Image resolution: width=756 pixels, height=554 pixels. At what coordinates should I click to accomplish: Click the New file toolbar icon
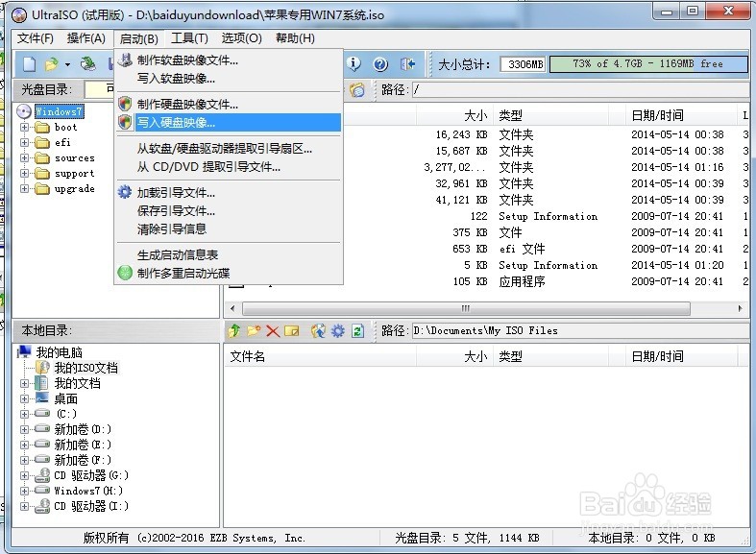click(x=30, y=64)
